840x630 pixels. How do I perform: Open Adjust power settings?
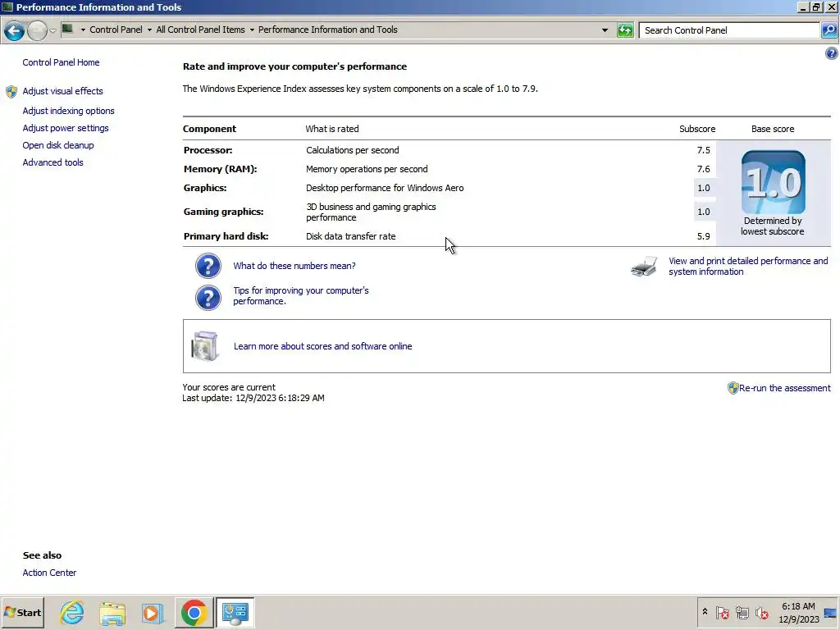tap(66, 128)
